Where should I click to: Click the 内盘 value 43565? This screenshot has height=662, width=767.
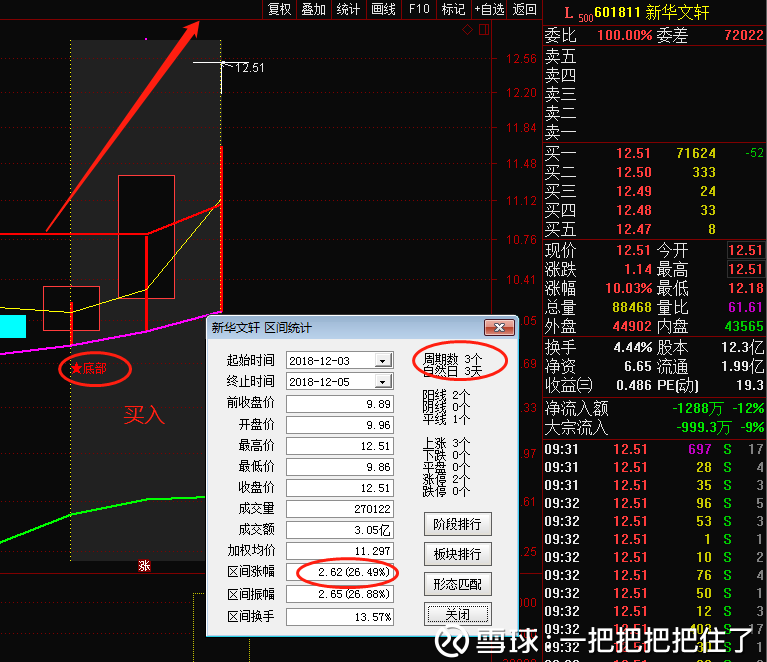744,326
